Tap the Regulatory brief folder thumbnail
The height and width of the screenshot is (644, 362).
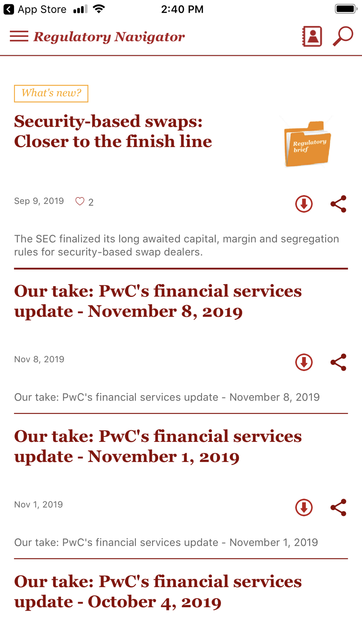(307, 142)
